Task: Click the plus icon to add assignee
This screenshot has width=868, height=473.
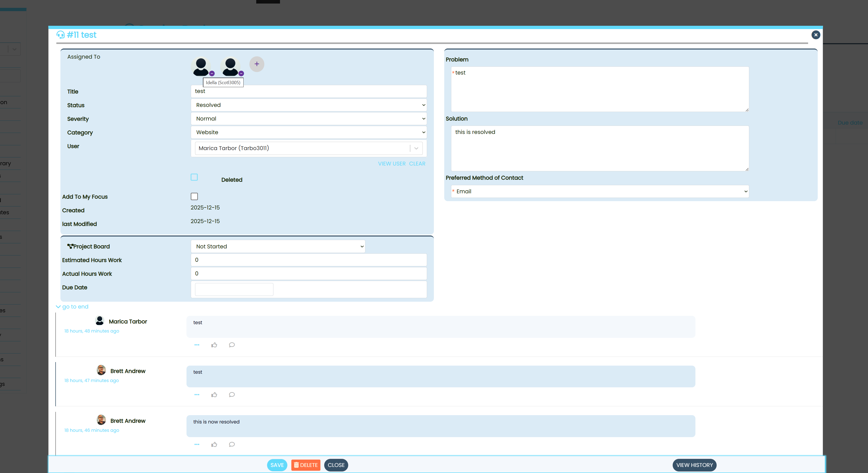Action: pos(256,64)
